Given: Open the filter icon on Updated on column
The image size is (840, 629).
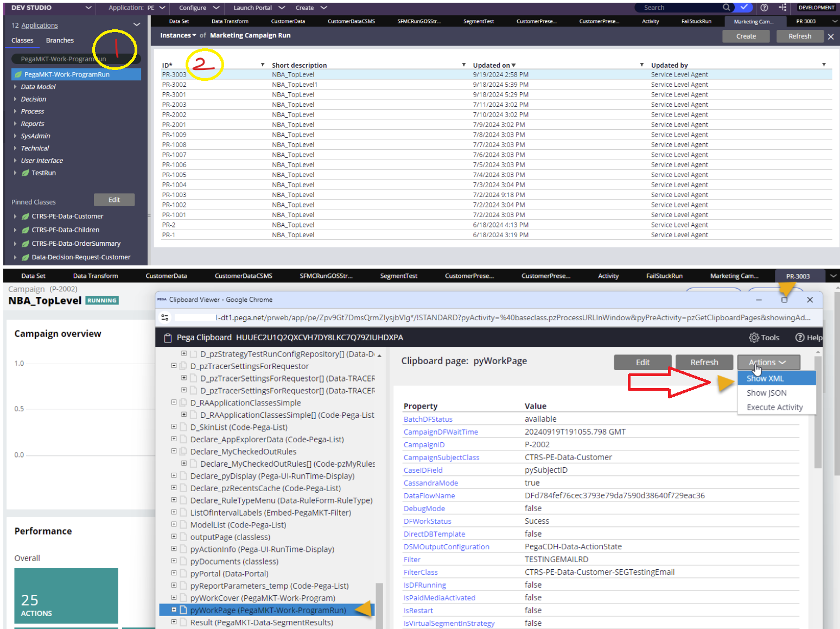Looking at the screenshot, I should point(642,65).
